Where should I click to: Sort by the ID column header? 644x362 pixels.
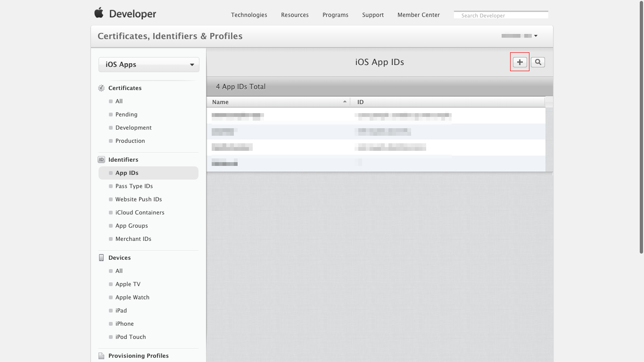pyautogui.click(x=447, y=102)
